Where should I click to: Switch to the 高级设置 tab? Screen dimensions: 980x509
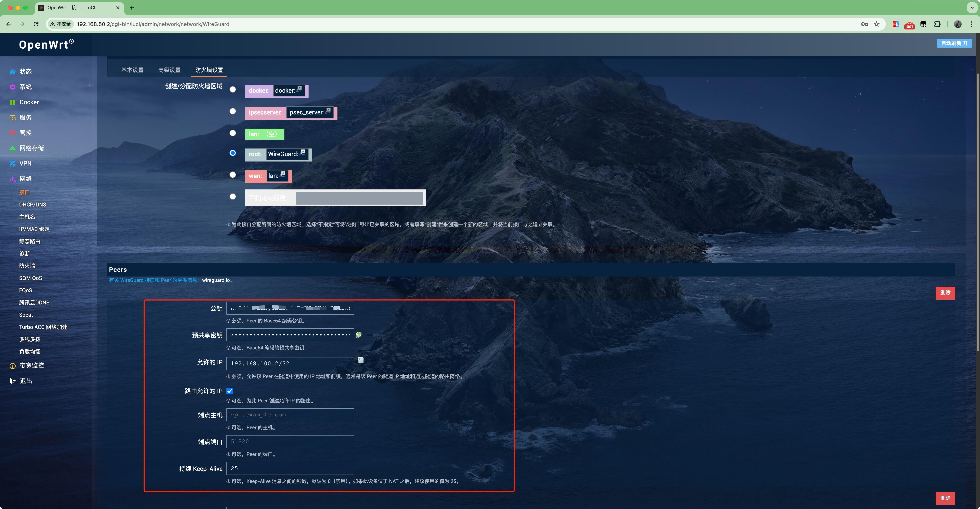(169, 70)
